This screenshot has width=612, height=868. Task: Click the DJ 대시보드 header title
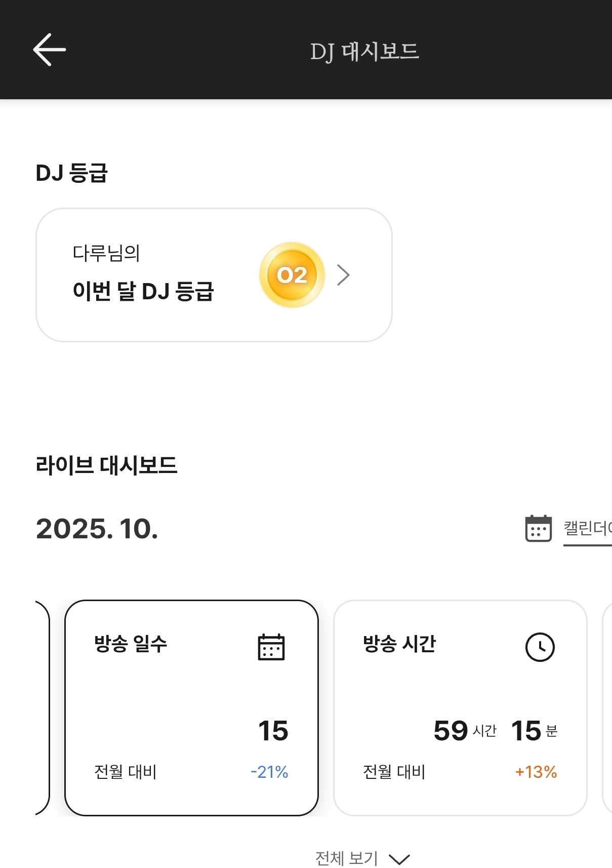coord(364,51)
